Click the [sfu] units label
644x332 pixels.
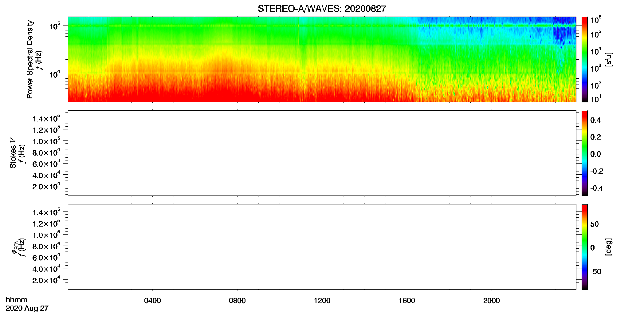pos(608,59)
